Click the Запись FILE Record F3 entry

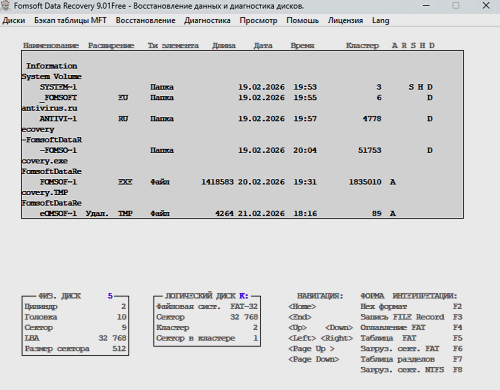[411, 317]
